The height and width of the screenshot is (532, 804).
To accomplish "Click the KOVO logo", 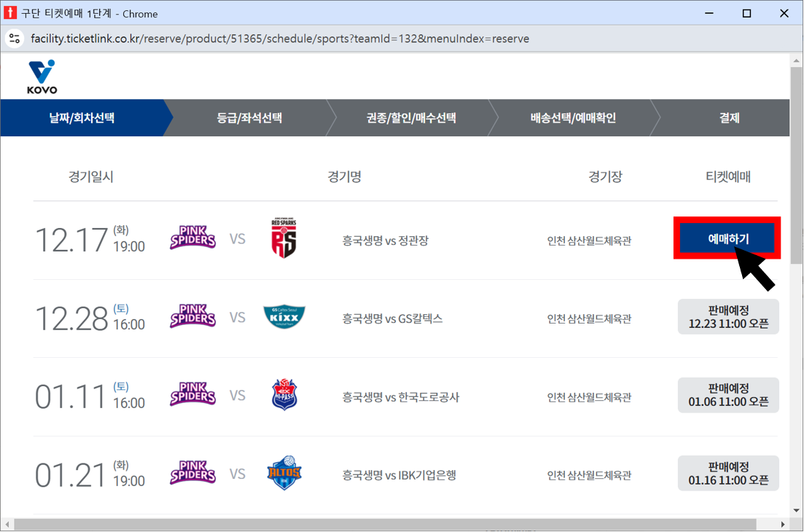I will (41, 76).
